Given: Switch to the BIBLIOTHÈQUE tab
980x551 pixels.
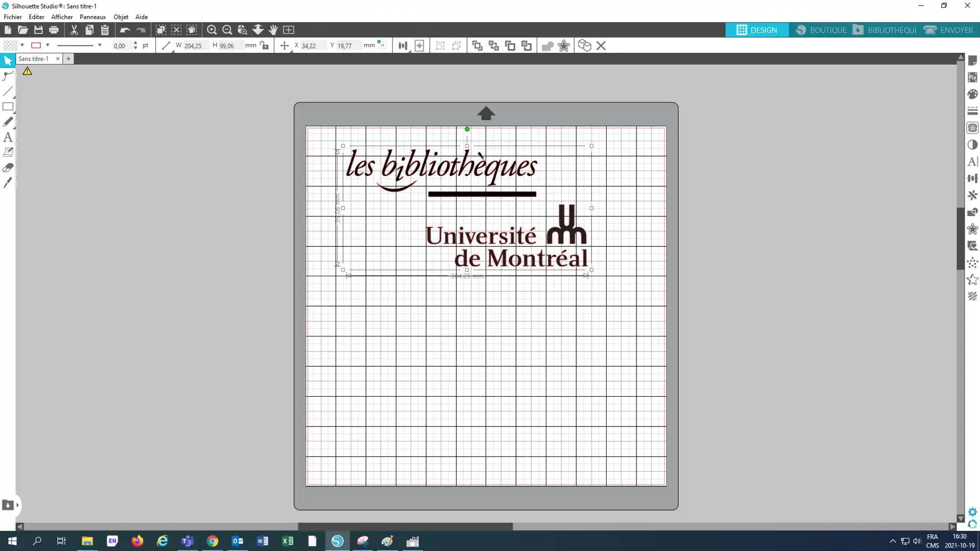Looking at the screenshot, I should (x=885, y=30).
